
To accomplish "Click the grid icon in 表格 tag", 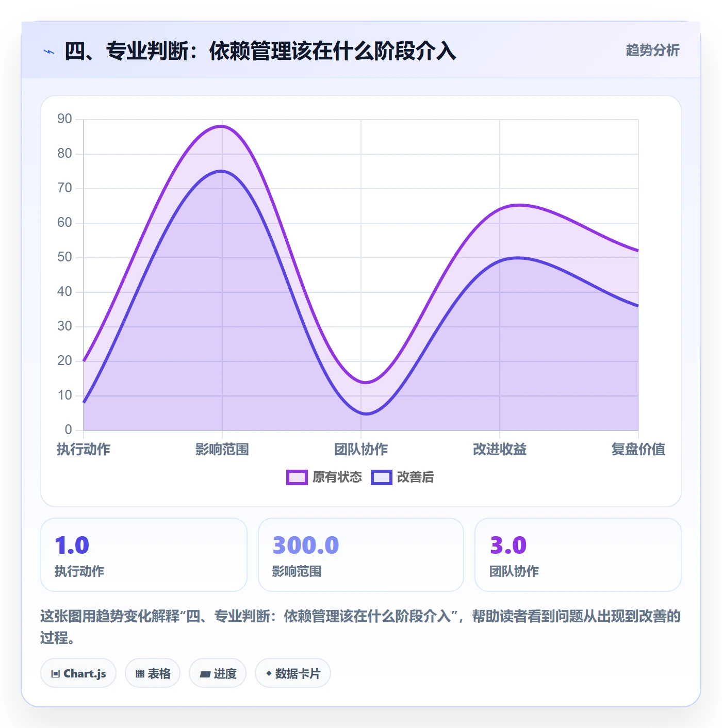I will 140,674.
